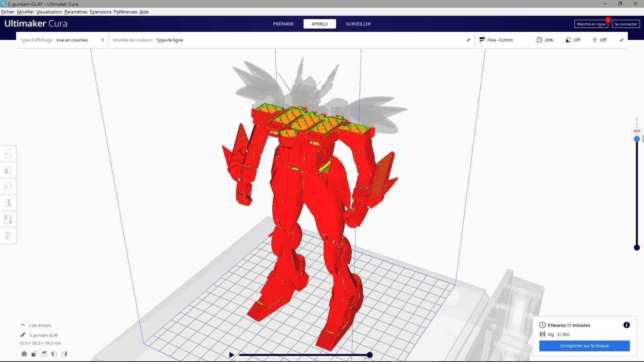Open the Aide menu
The height and width of the screenshot is (362, 644).
point(144,12)
